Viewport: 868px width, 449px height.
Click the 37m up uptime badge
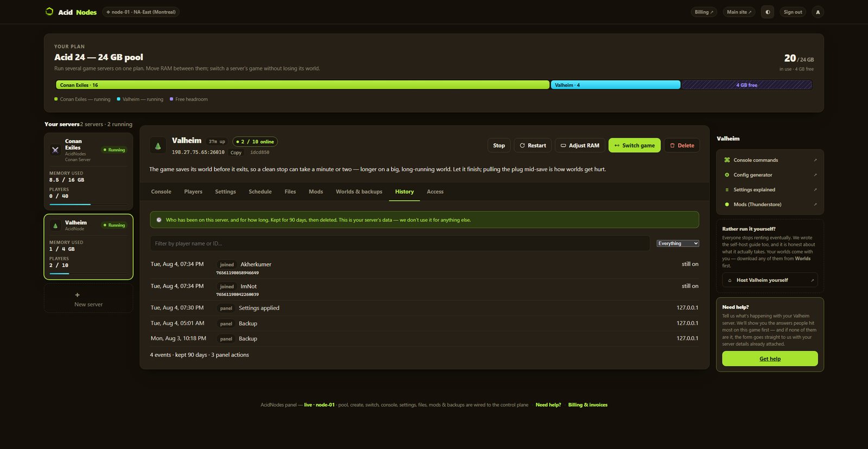tap(217, 142)
